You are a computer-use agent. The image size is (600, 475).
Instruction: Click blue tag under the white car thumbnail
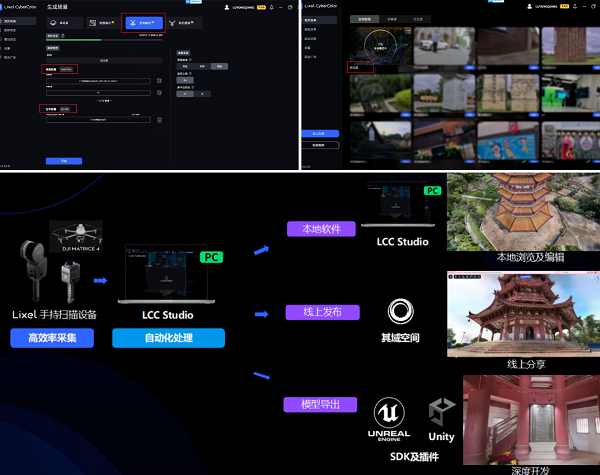(x=470, y=68)
